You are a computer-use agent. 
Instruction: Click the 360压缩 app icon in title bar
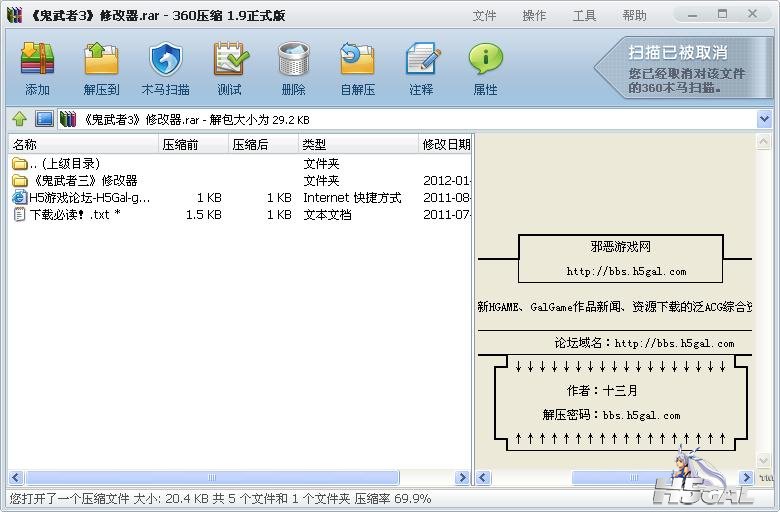click(x=15, y=15)
